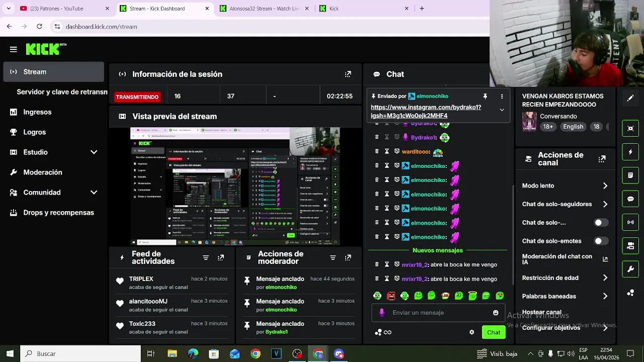Toggle activity feed lightning widget in right toolbar

(x=630, y=152)
